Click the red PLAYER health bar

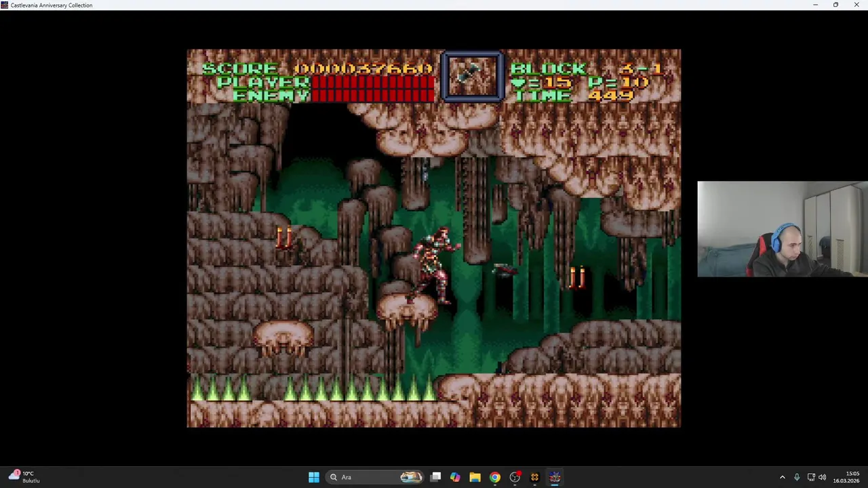click(x=373, y=83)
